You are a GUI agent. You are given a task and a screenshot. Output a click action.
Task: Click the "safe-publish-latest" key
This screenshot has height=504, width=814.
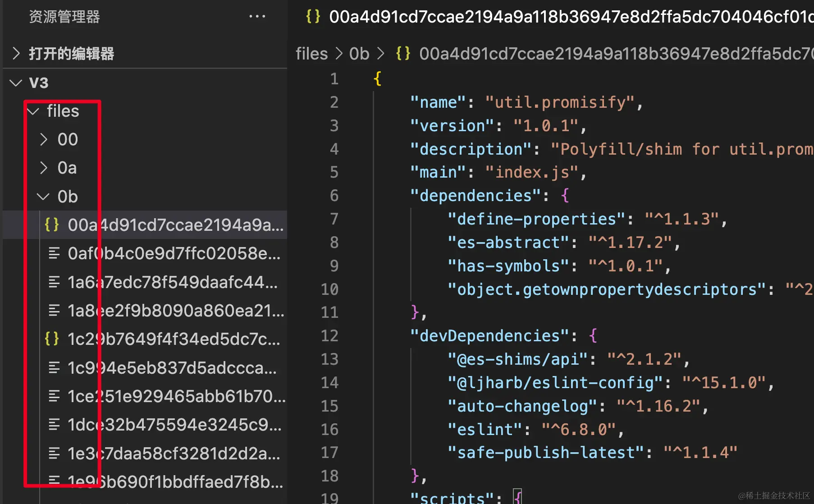tap(546, 453)
